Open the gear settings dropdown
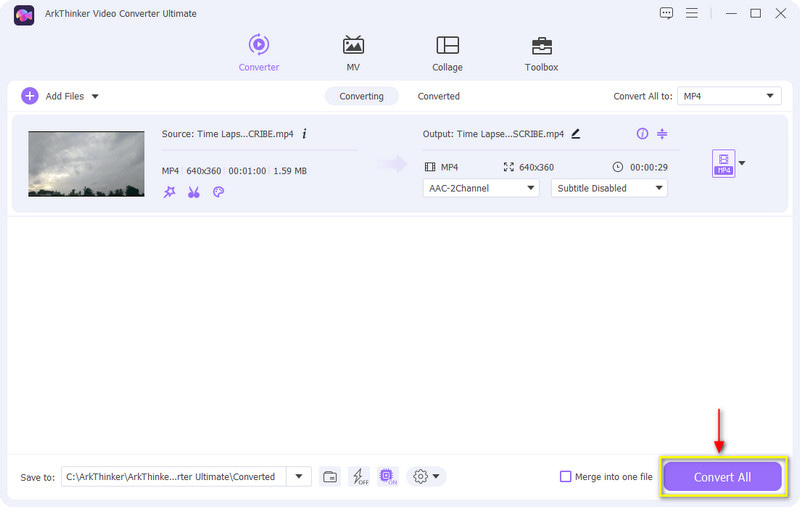Viewport: 800px width, 507px height. tap(426, 476)
